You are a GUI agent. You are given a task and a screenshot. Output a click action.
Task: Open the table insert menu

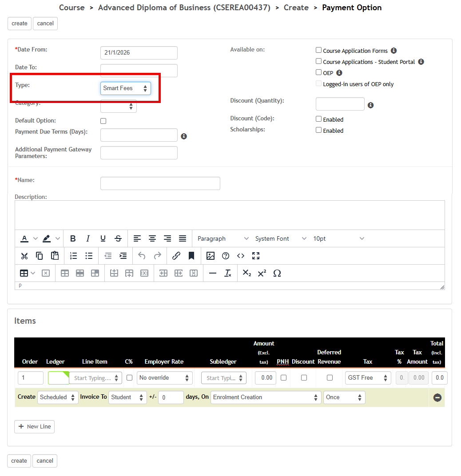coord(28,273)
